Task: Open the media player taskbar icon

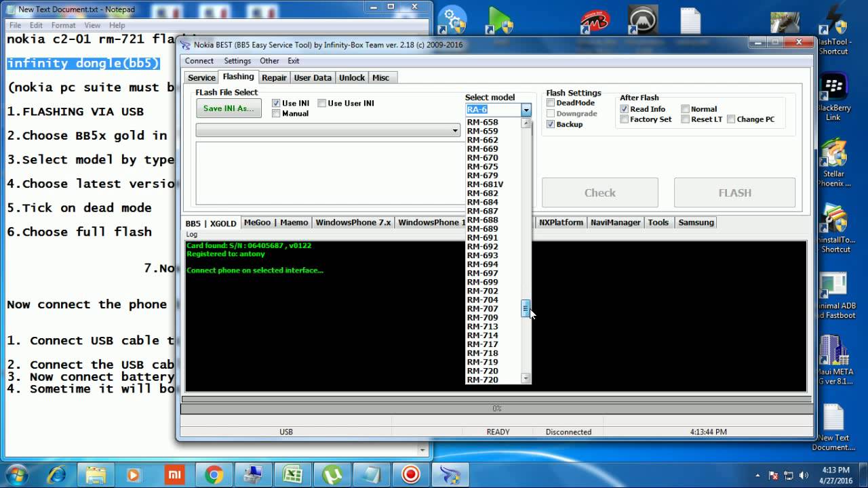Action: coord(135,474)
